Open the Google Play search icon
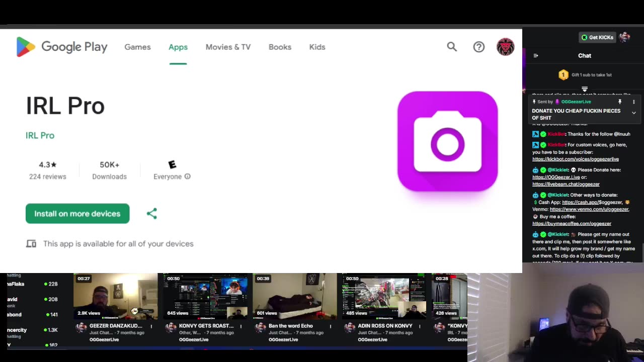 (x=452, y=47)
